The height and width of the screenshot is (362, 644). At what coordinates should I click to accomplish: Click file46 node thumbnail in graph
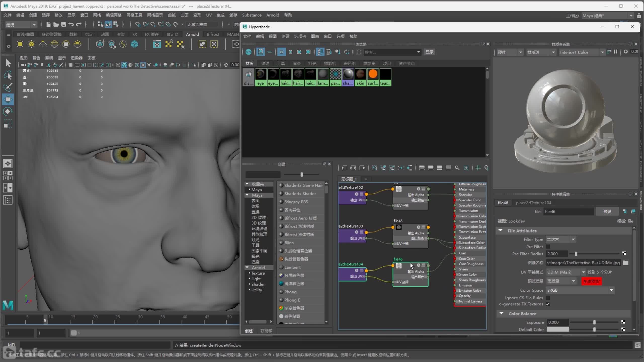pyautogui.click(x=399, y=265)
